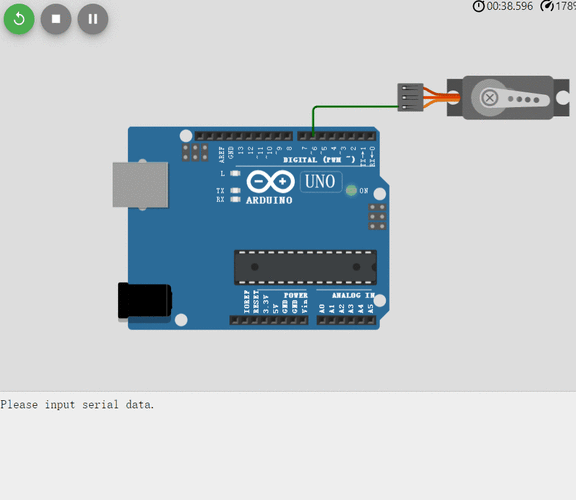Click the simulation speed gauge icon
Screen dimensions: 576x500
point(547,6)
